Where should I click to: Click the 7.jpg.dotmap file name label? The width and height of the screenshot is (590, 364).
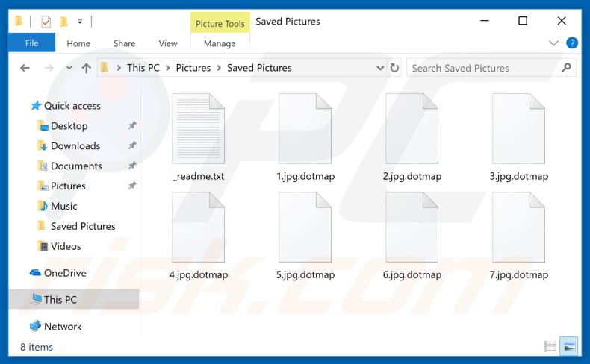tap(519, 275)
